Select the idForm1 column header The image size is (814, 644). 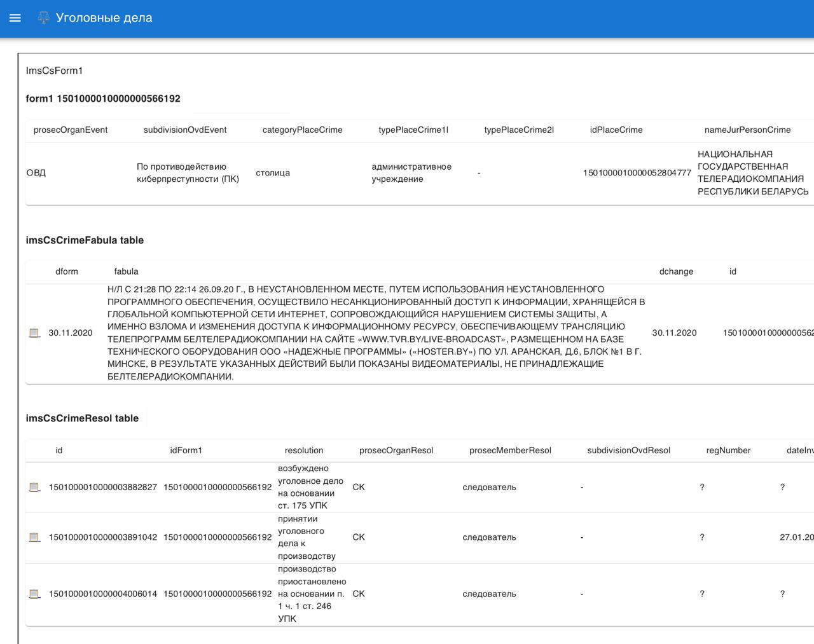pyautogui.click(x=186, y=450)
